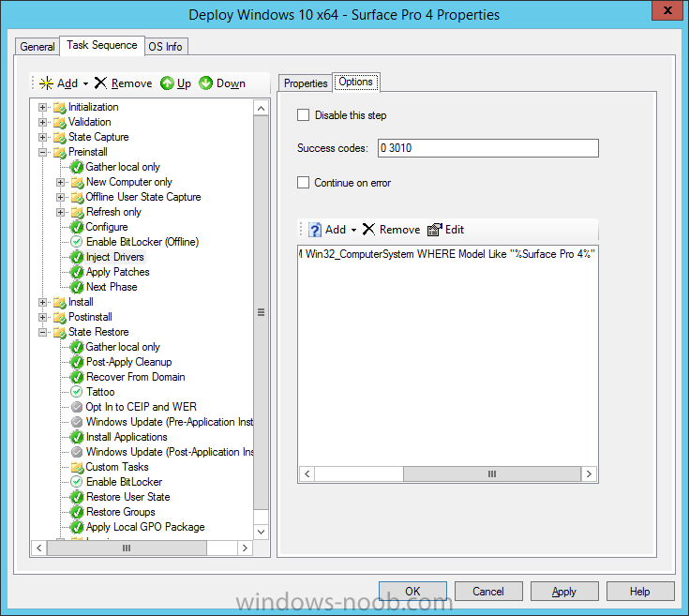Screen dimensions: 689x616
Task: Click the Cancel button
Action: pos(488,592)
